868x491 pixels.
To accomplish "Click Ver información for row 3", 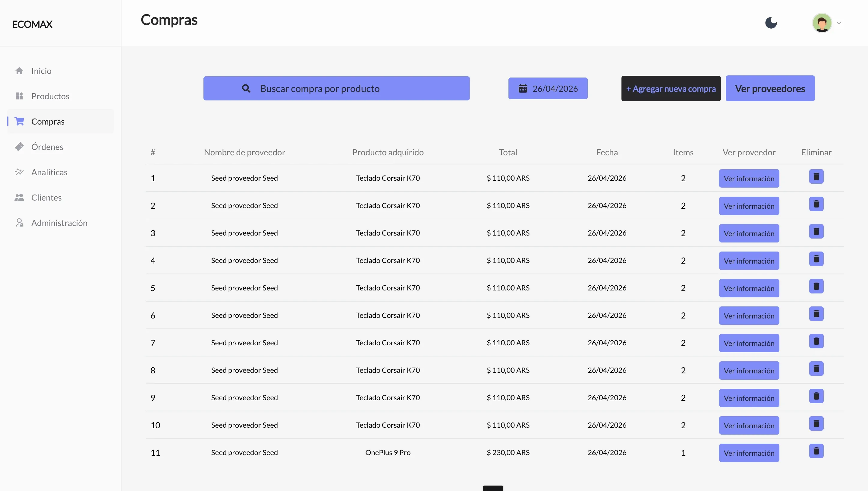I will [x=749, y=233].
